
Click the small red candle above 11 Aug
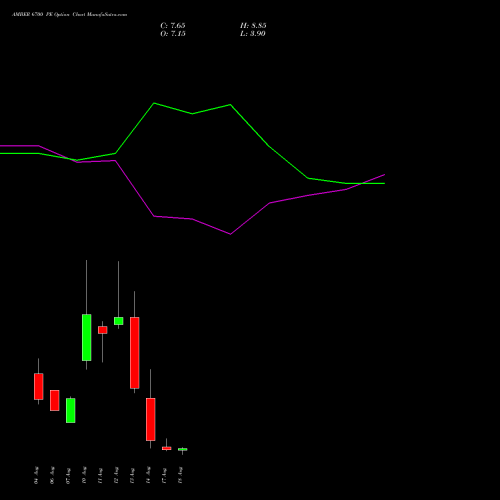pyautogui.click(x=103, y=330)
